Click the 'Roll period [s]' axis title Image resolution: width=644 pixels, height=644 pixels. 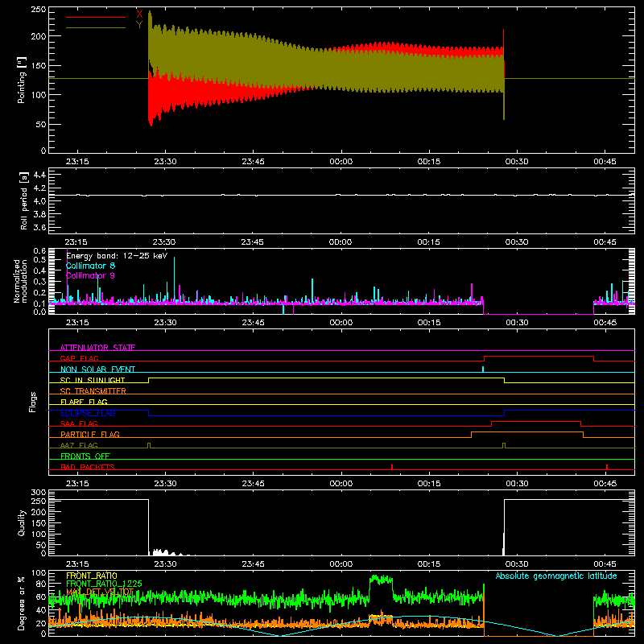23,200
